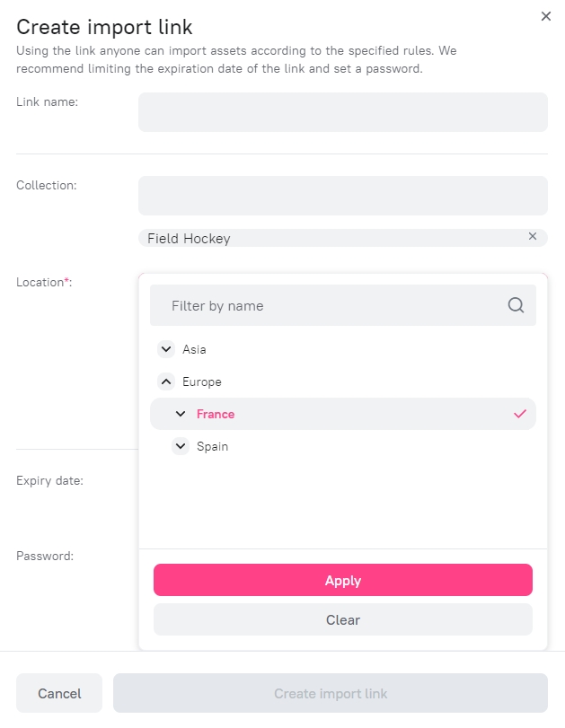Expand the France sub-locations chevron
The width and height of the screenshot is (565, 728).
point(181,414)
